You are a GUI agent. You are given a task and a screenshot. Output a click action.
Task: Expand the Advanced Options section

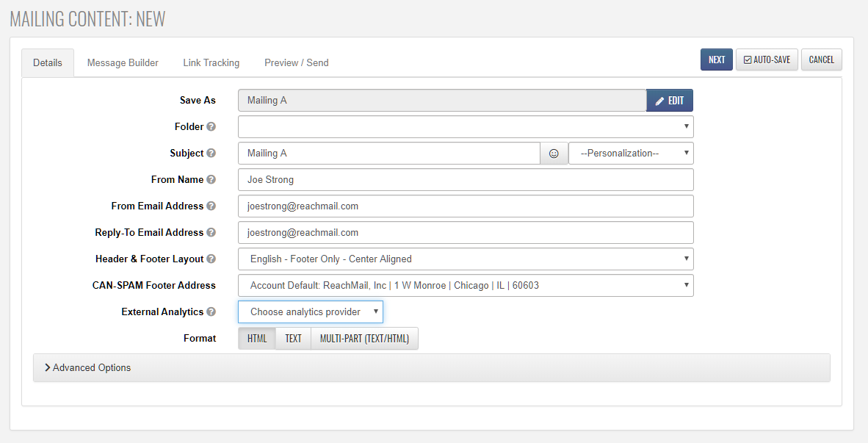point(88,367)
